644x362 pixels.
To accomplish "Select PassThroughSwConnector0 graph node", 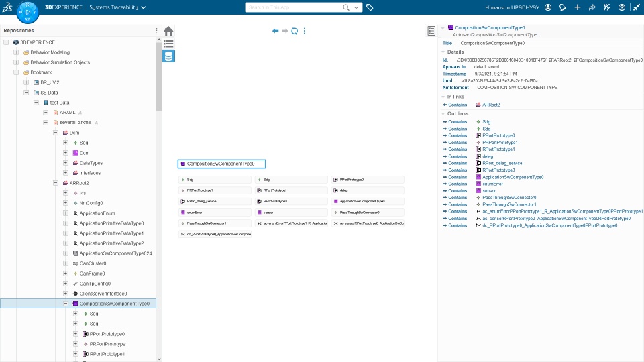I will coord(368,213).
